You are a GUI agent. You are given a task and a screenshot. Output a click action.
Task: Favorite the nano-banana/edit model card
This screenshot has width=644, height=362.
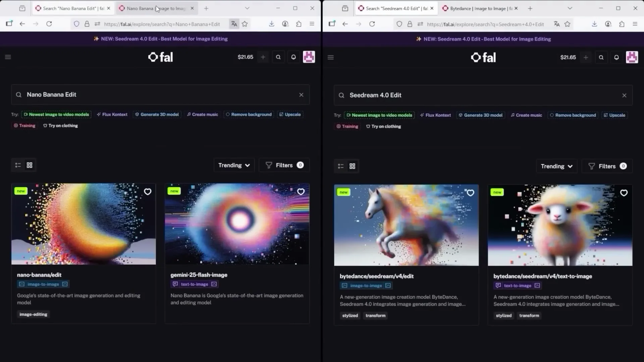[148, 192]
